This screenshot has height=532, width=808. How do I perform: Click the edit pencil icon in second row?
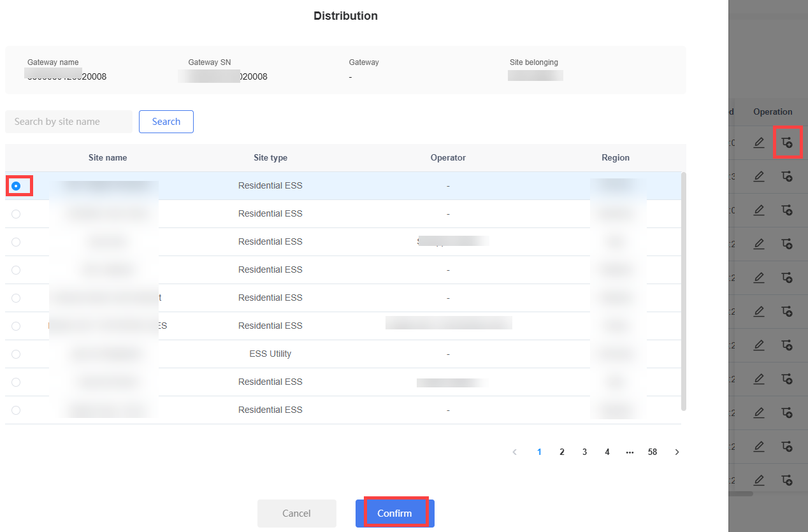[x=758, y=176]
